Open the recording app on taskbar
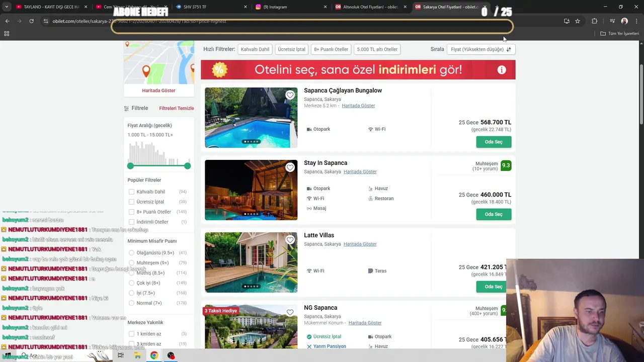The height and width of the screenshot is (362, 644). 171,355
